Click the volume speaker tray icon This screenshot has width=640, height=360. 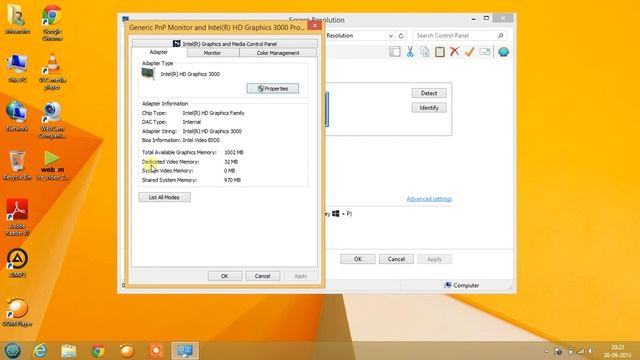(x=590, y=351)
